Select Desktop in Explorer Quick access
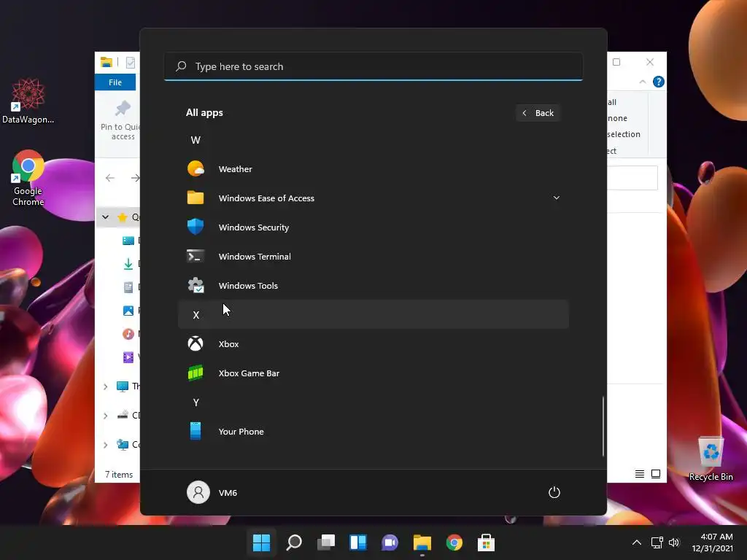Screen dimensions: 747x560 click(128, 240)
